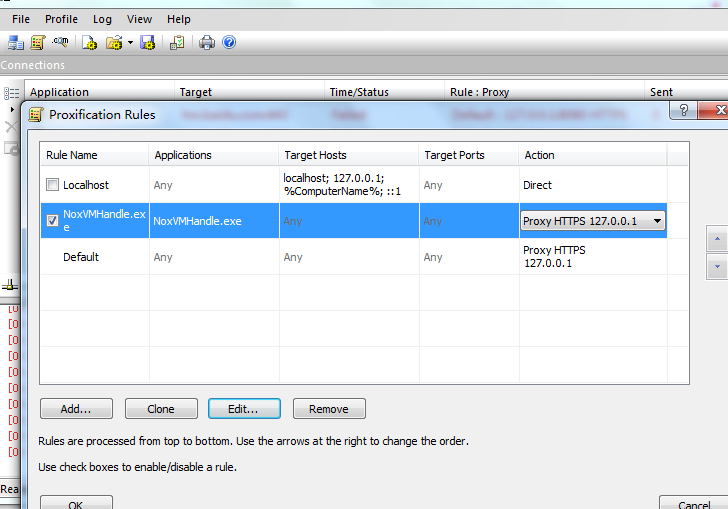Image resolution: width=728 pixels, height=509 pixels.
Task: Click the Target column header in main window
Action: point(249,92)
